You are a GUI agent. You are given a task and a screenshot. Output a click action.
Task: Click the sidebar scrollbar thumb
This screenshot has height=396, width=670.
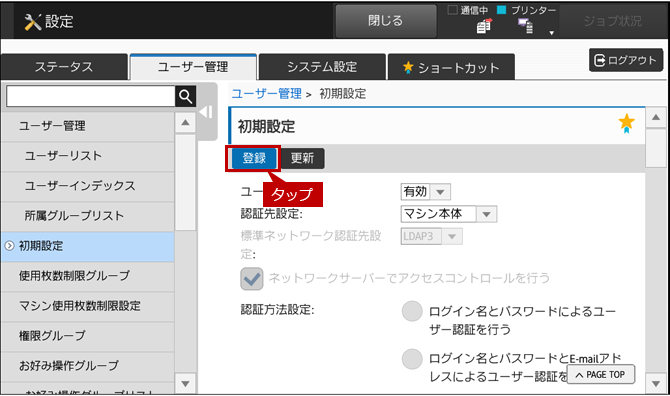point(185,183)
